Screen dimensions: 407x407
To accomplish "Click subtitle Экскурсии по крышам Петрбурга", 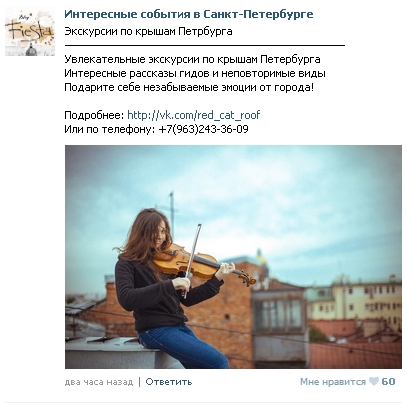I will (x=148, y=31).
